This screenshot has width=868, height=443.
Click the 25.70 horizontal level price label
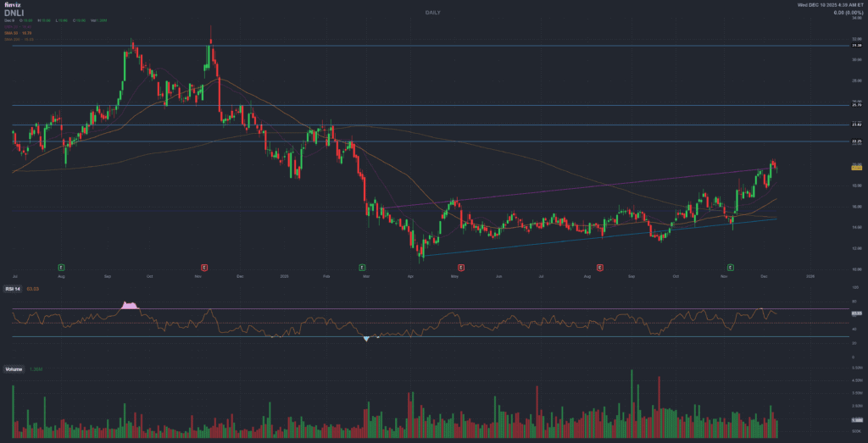tap(856, 106)
